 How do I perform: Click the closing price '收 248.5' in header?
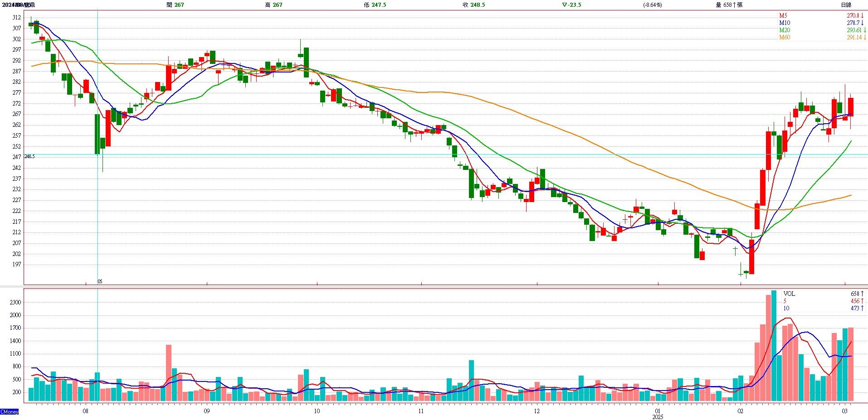[473, 5]
